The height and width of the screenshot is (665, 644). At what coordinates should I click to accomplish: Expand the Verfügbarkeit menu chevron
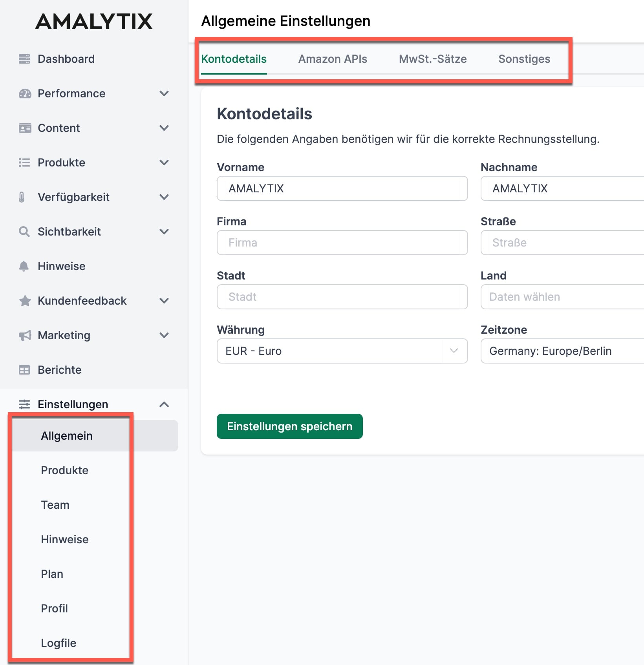(x=164, y=197)
